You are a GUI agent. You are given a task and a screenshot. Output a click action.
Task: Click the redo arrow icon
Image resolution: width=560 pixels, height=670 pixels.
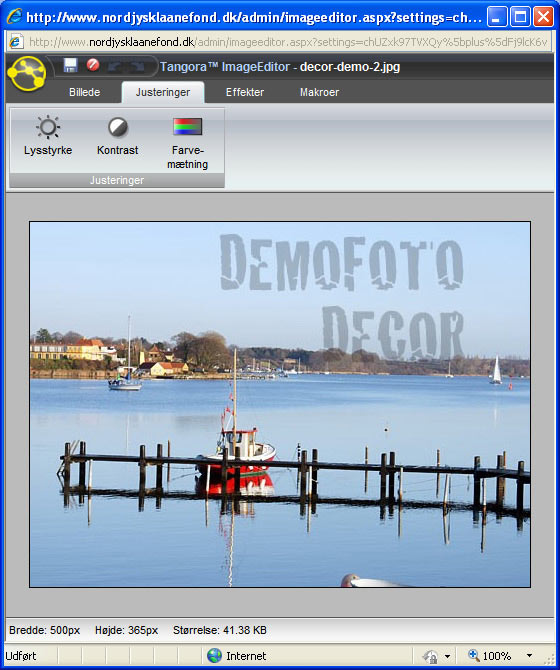138,66
